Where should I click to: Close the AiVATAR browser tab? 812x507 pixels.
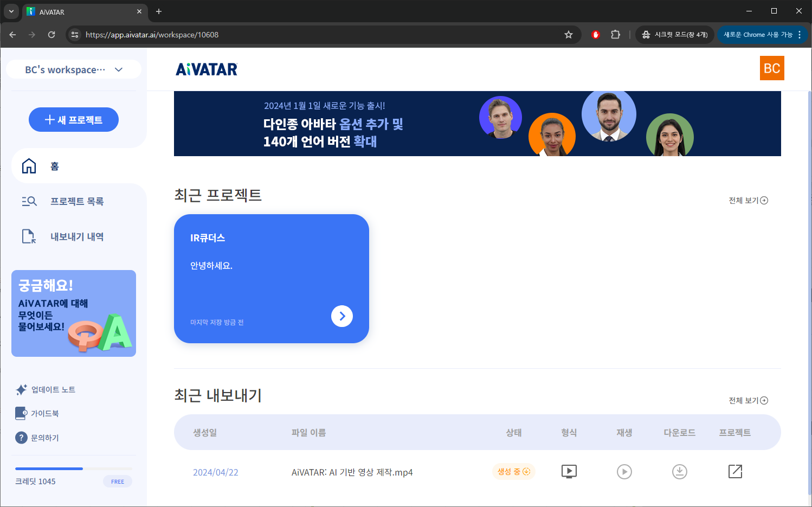[139, 11]
